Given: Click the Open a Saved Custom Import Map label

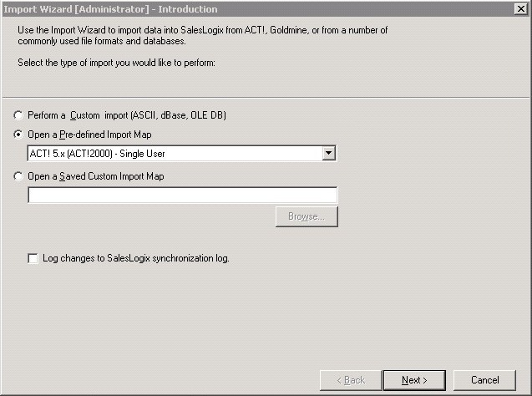Looking at the screenshot, I should tap(96, 176).
